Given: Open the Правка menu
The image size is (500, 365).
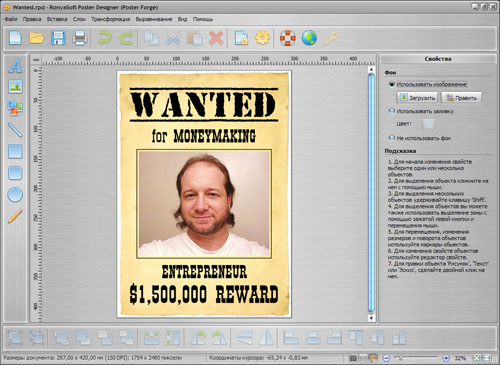Looking at the screenshot, I should coord(32,19).
